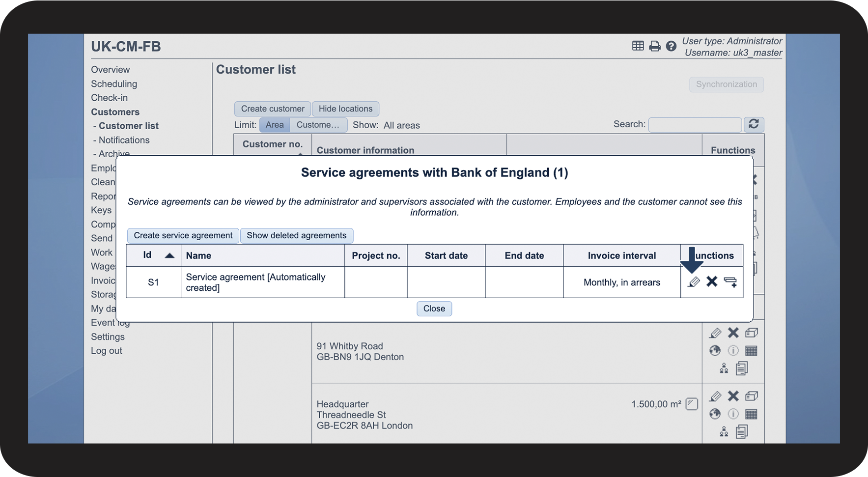This screenshot has width=868, height=477.
Task: Open globe icon for Headquarter location
Action: pos(715,414)
